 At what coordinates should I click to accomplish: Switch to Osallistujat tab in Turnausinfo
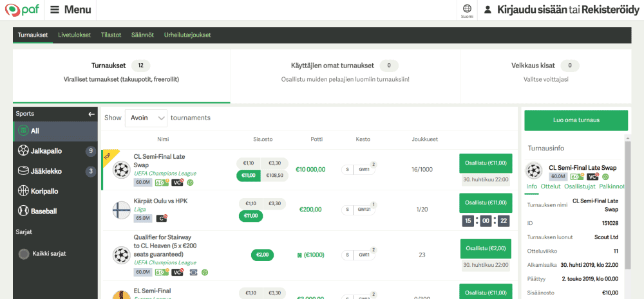point(580,186)
